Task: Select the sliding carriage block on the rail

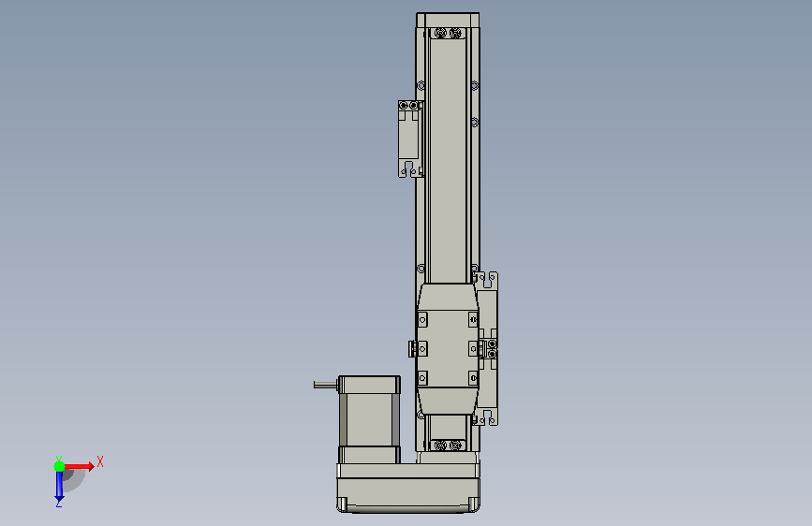Action: (448, 349)
